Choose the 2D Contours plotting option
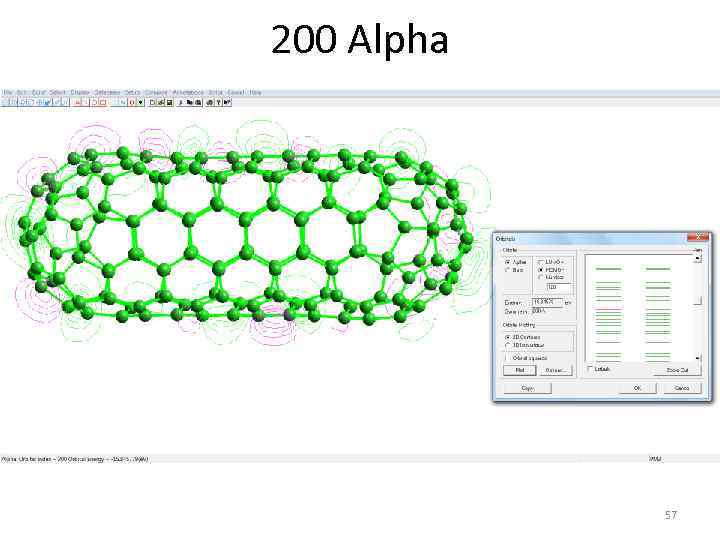Image resolution: width=720 pixels, height=540 pixels. tap(507, 337)
